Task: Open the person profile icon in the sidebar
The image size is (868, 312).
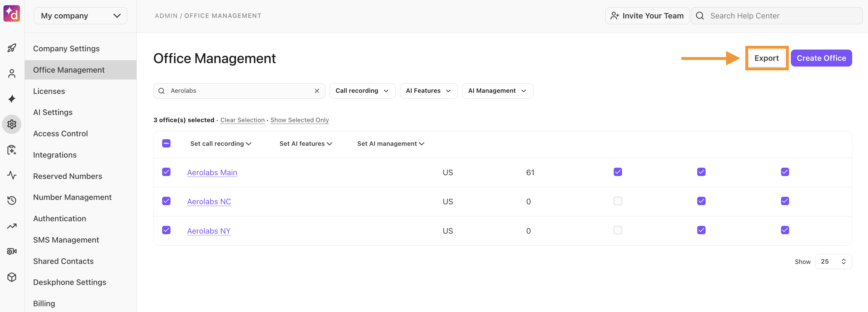Action: [x=12, y=73]
